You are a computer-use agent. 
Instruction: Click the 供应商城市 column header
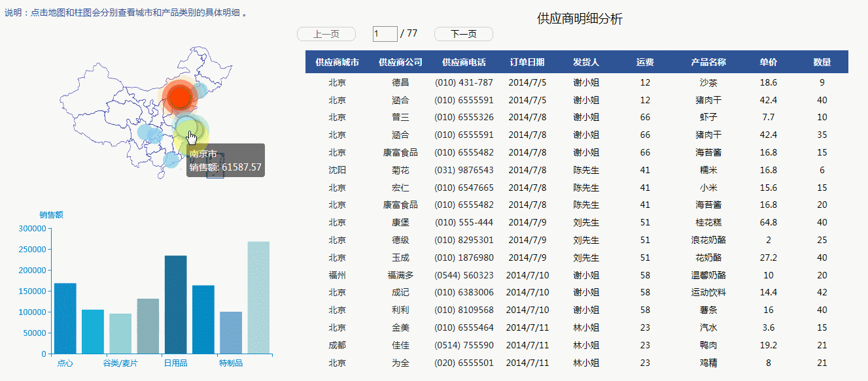337,62
